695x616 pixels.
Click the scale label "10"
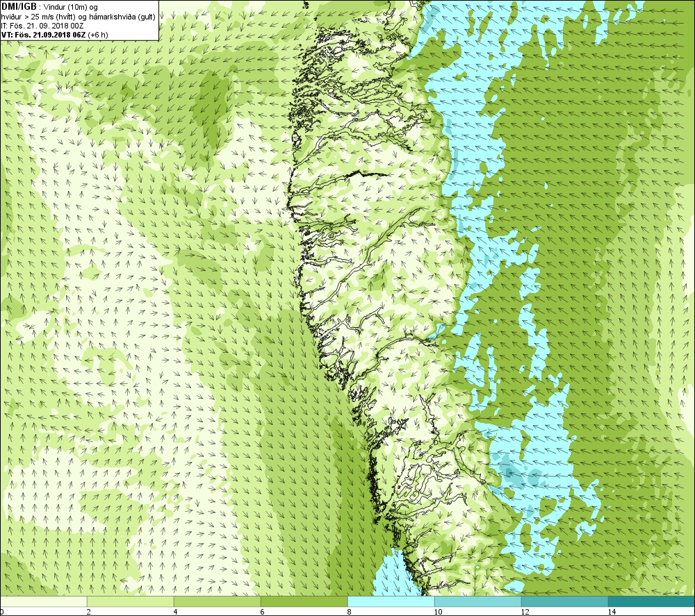click(438, 612)
